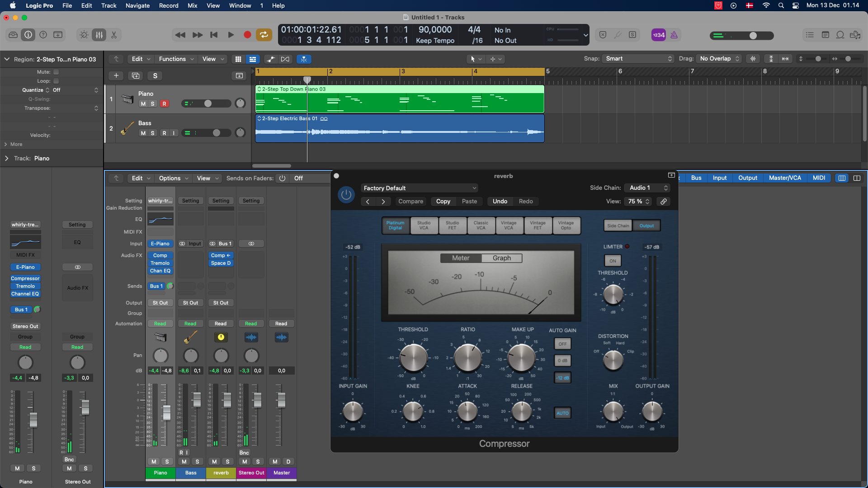Click the Record button in transport
The width and height of the screenshot is (868, 488).
click(247, 35)
